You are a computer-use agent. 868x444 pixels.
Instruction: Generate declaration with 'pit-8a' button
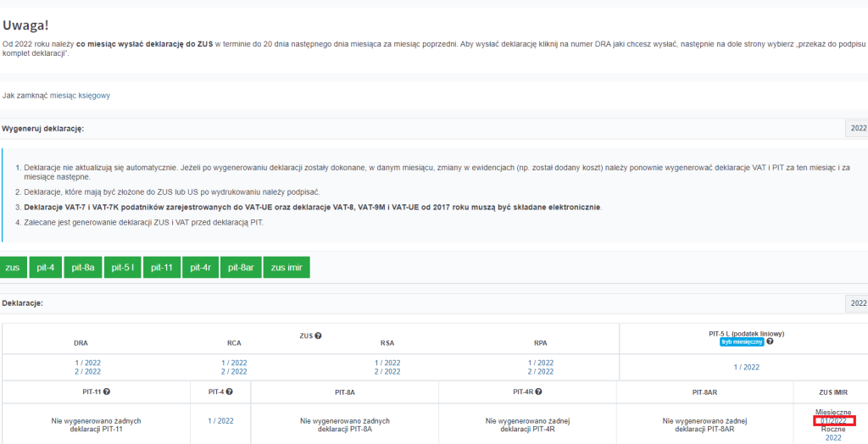(x=82, y=267)
